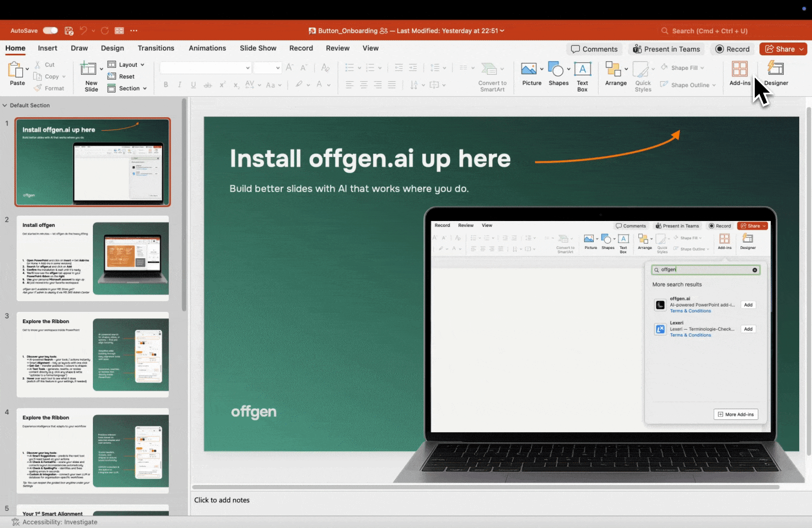Open the Add-ins gallery
The height and width of the screenshot is (528, 812).
click(x=739, y=74)
